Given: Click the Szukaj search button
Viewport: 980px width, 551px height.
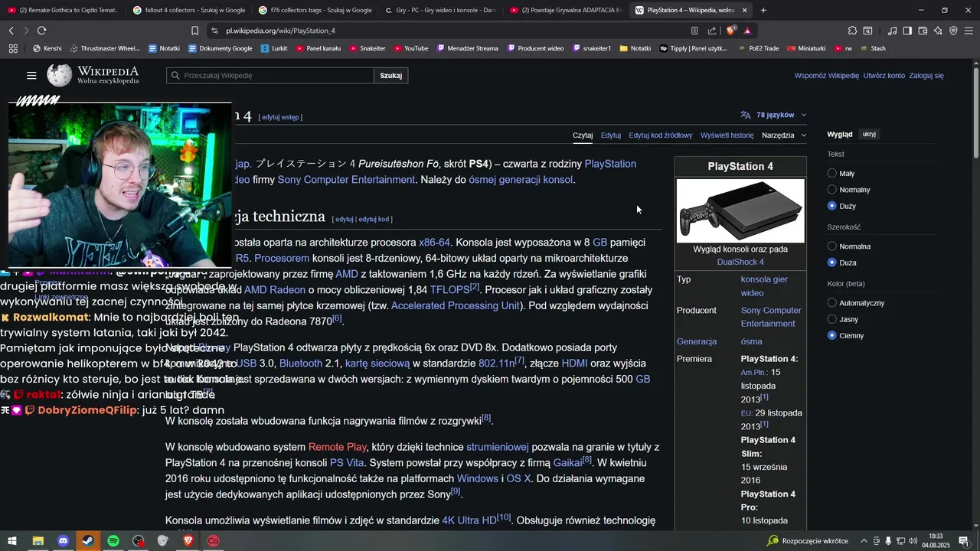Looking at the screenshot, I should coord(391,76).
